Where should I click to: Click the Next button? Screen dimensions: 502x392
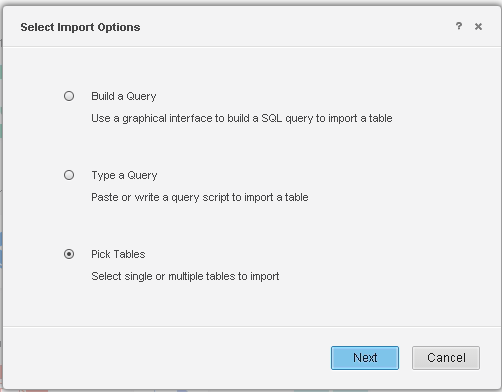(x=365, y=358)
